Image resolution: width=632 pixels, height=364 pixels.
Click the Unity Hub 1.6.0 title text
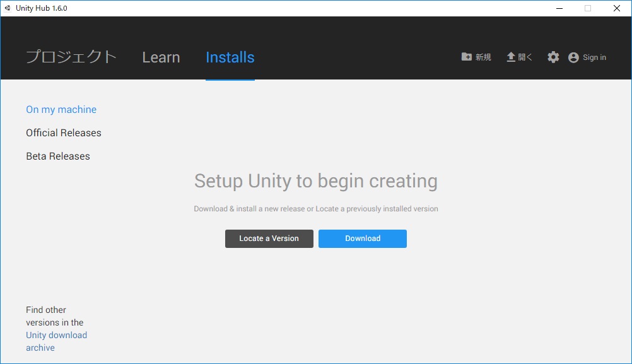(x=42, y=8)
